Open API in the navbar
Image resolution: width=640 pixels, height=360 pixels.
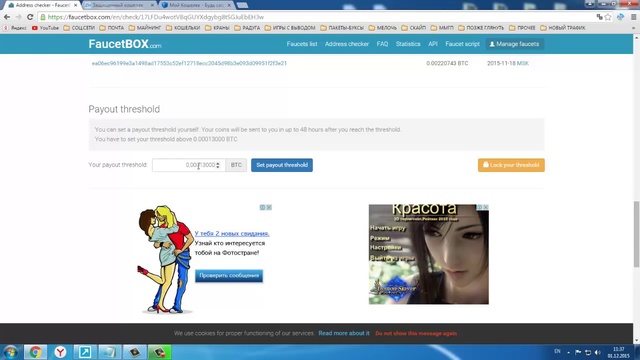pos(433,44)
